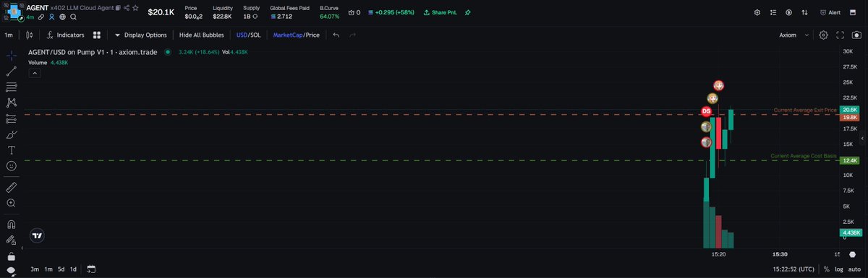Pin the PnL with the pin icon
This screenshot has height=278, width=868.
pos(468,12)
